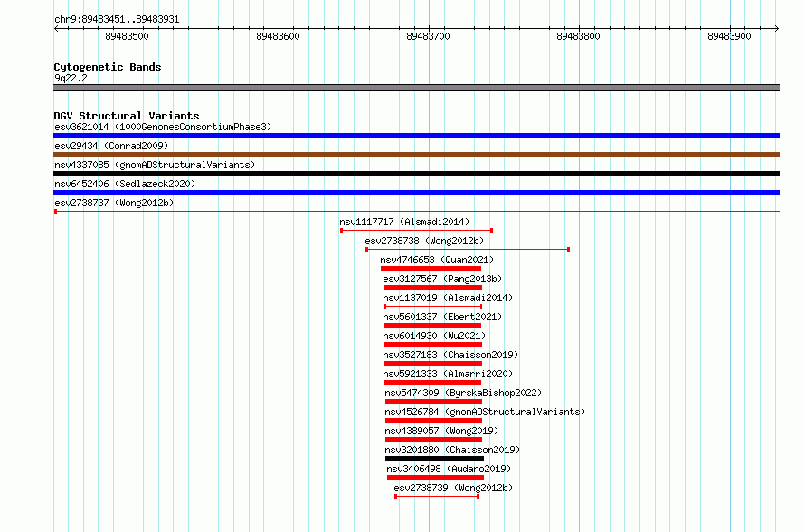Select the red esv3127567 variant bar
The width and height of the screenshot is (805, 532).
point(432,288)
